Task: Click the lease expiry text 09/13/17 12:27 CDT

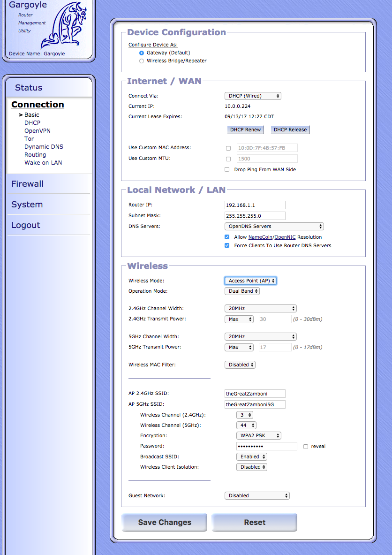Action: tap(249, 116)
